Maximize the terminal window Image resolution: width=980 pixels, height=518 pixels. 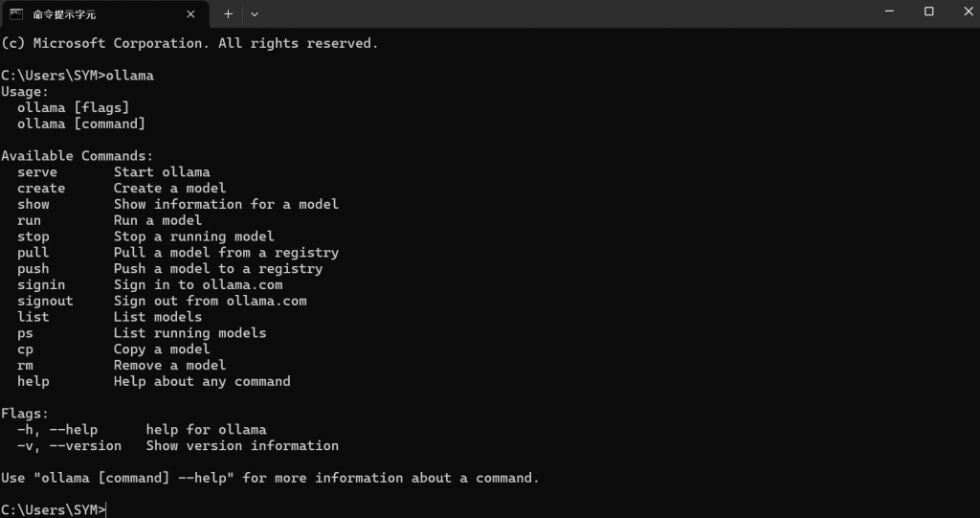pyautogui.click(x=928, y=11)
